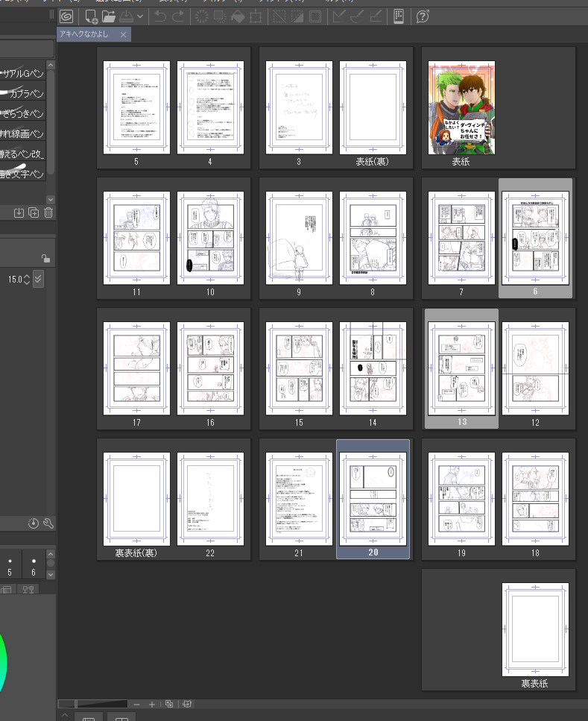588x721 pixels.
Task: Expand the save options dropdown arrow
Action: 140,17
